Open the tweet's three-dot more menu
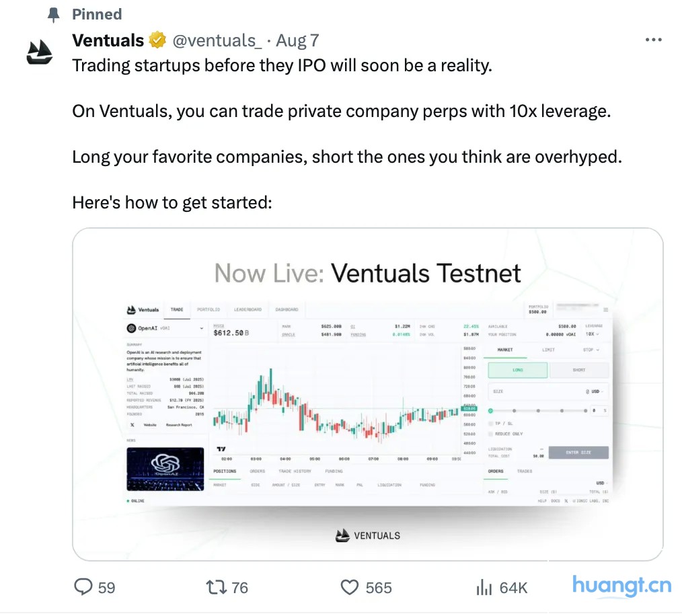Screen dimensions: 682x616 coord(653,40)
